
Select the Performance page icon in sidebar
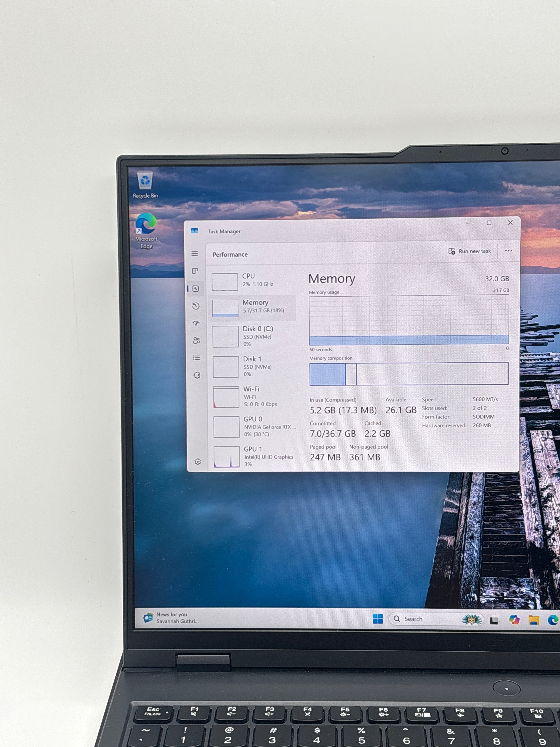point(196,288)
